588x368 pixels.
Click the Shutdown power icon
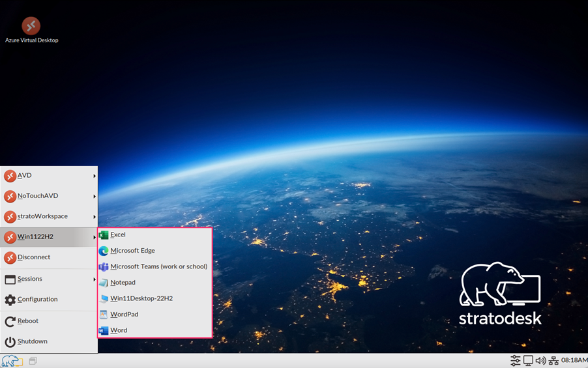click(10, 342)
